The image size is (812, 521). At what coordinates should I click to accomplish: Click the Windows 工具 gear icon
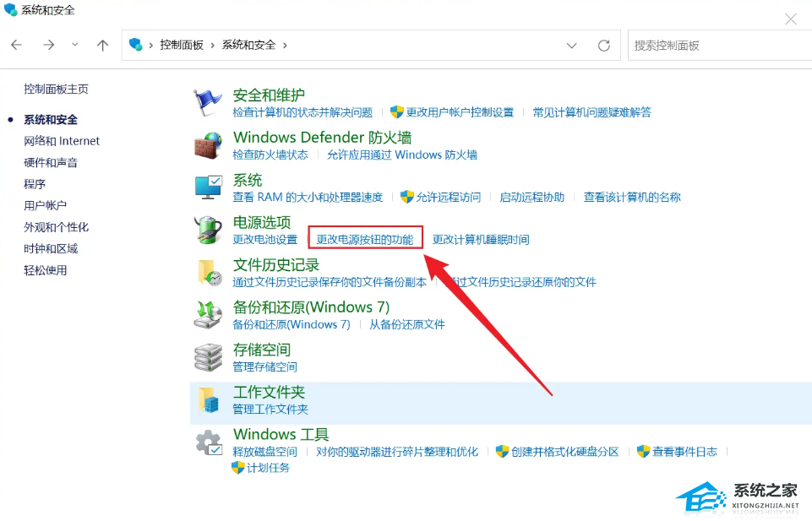208,440
